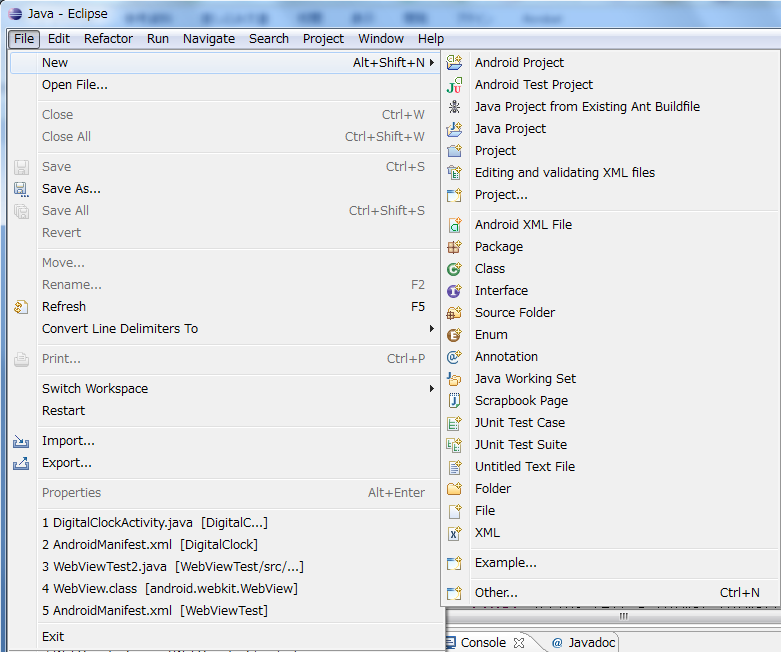Switch to the Console tab
781x652 pixels.
483,643
